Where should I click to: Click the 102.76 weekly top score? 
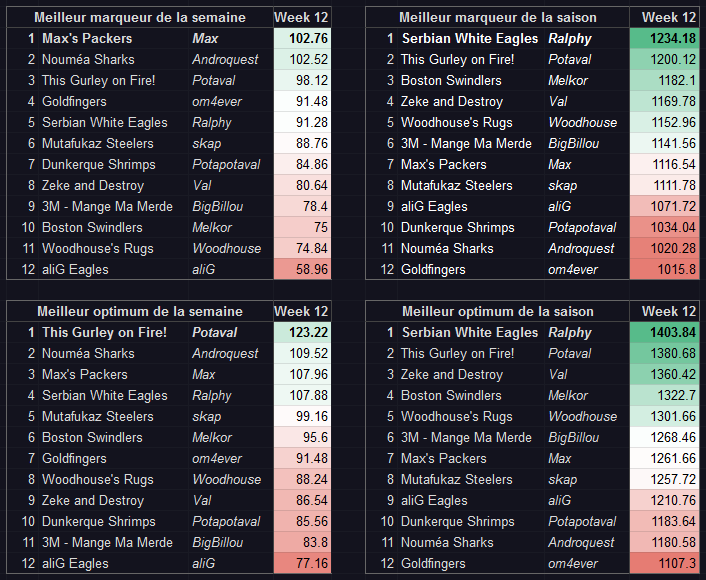(x=302, y=39)
